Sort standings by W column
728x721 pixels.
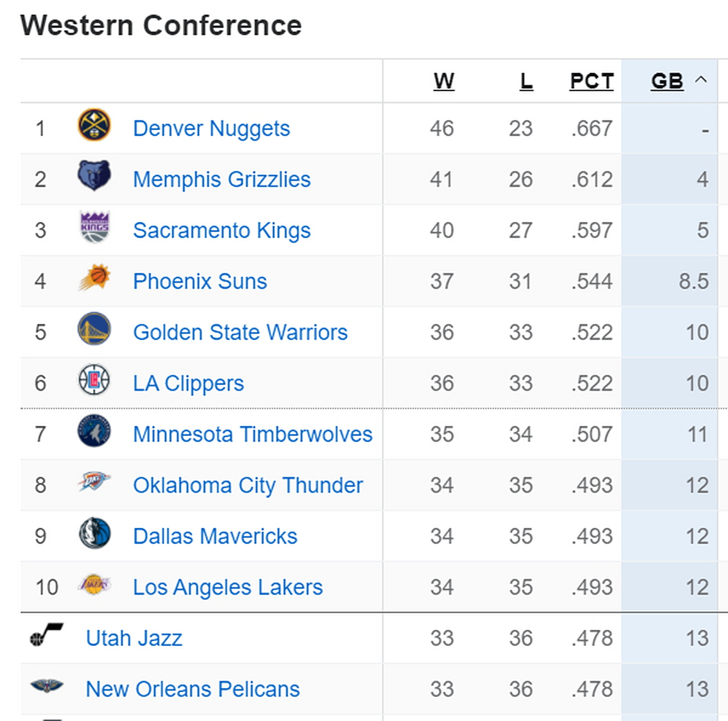coord(444,81)
